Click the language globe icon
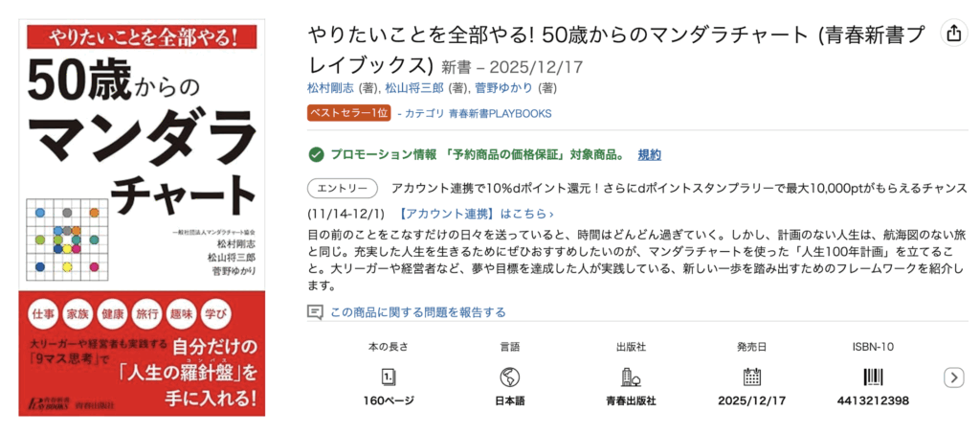The height and width of the screenshot is (434, 980). [510, 377]
